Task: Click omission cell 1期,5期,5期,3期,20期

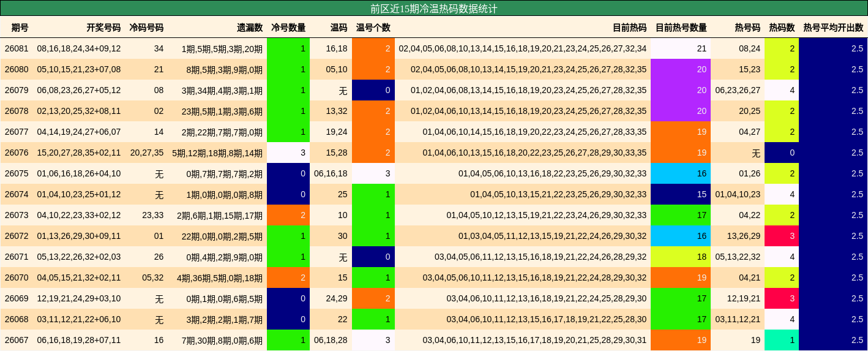Action: pos(222,48)
